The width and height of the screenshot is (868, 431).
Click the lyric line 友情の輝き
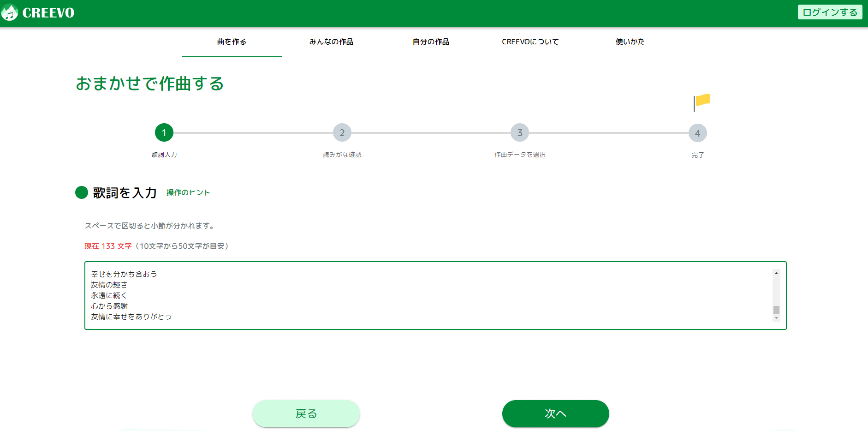click(x=109, y=285)
